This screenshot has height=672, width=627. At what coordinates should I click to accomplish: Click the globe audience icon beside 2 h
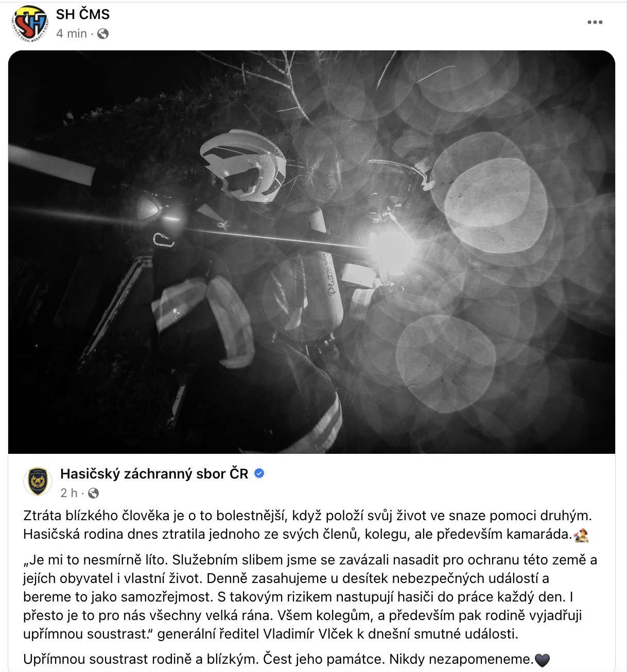tap(93, 493)
